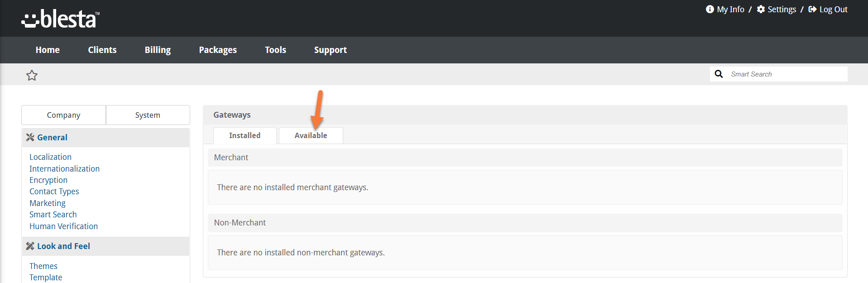
Task: Open the Localization settings link
Action: pos(50,157)
